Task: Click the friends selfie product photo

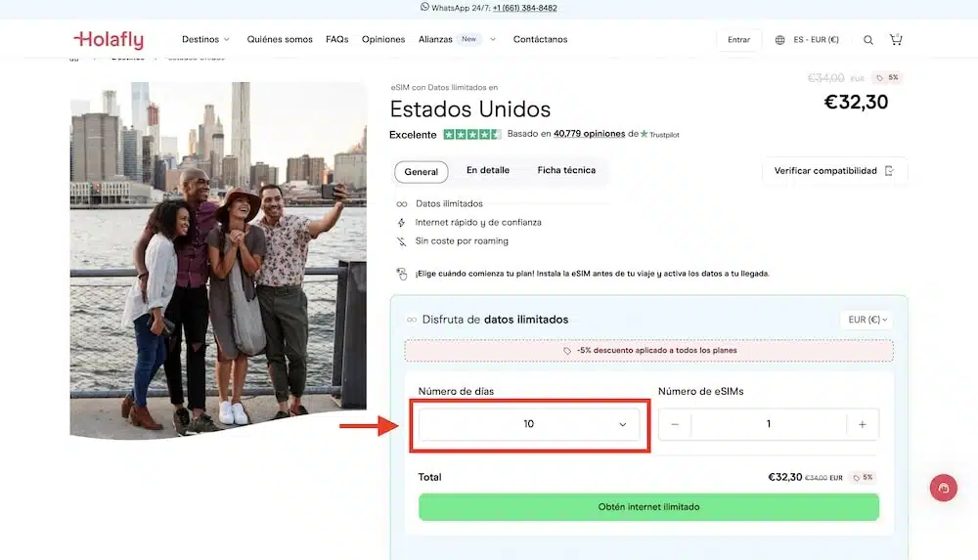Action: 218,261
